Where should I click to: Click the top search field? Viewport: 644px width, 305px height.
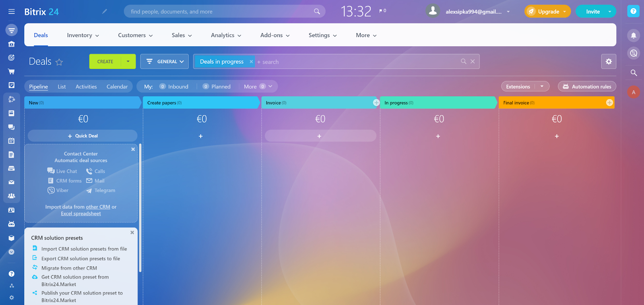pyautogui.click(x=221, y=12)
